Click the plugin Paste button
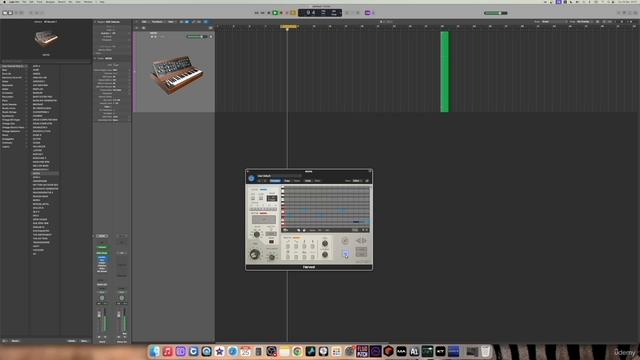This screenshot has width=640, height=360. (x=297, y=181)
